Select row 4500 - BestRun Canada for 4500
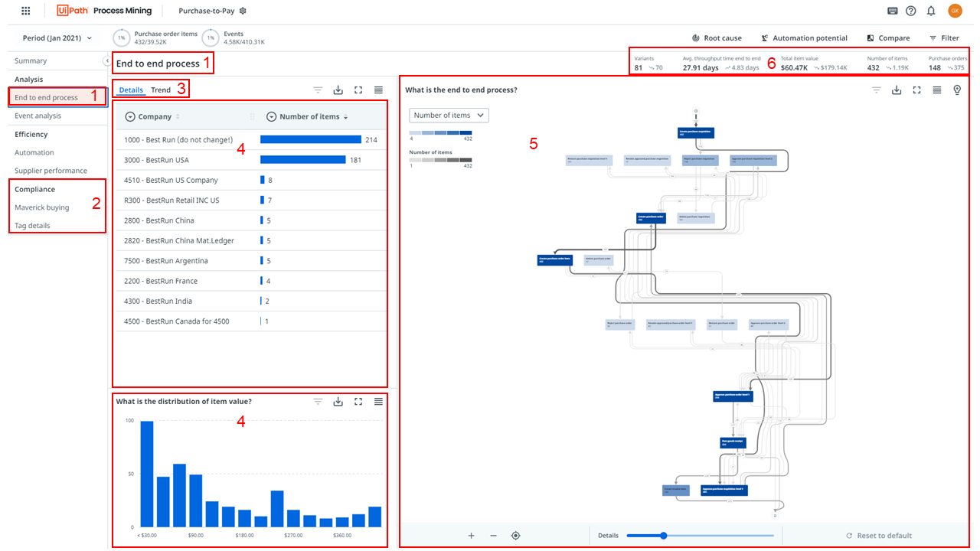Image resolution: width=980 pixels, height=551 pixels. click(251, 321)
